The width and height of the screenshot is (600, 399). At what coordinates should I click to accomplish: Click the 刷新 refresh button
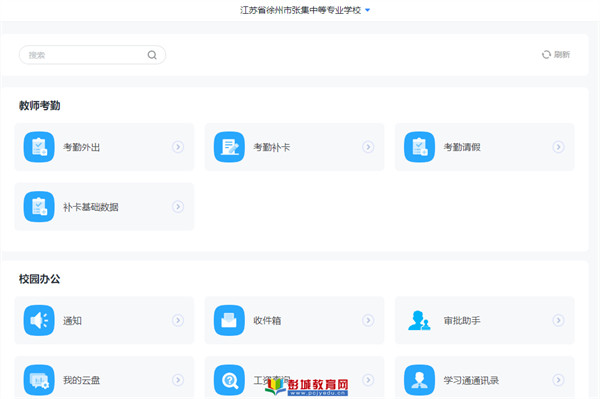(556, 55)
